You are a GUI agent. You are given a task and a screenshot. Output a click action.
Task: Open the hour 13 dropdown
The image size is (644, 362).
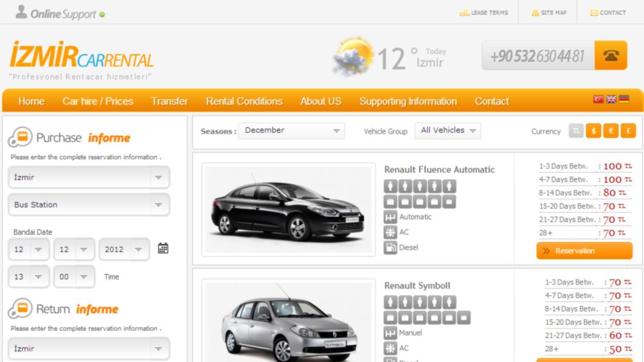(29, 277)
